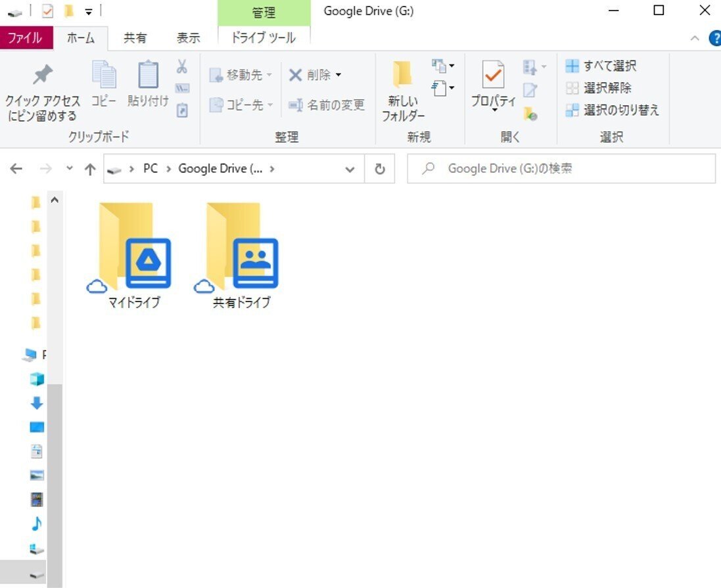Click the Paste shortcut icon
Image resolution: width=721 pixels, height=588 pixels.
(x=182, y=110)
